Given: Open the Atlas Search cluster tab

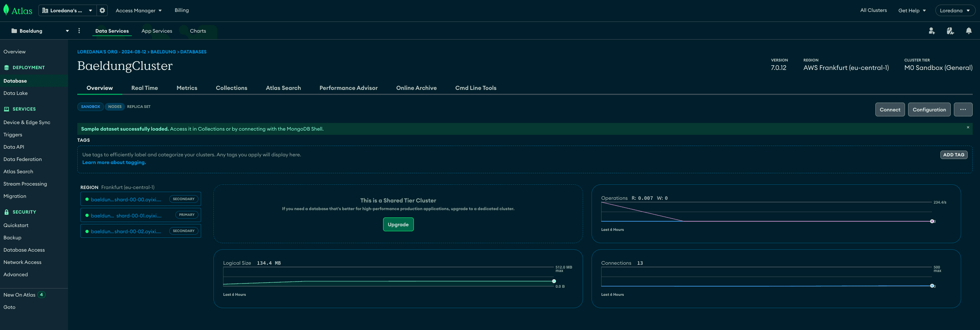Looking at the screenshot, I should coord(283,88).
